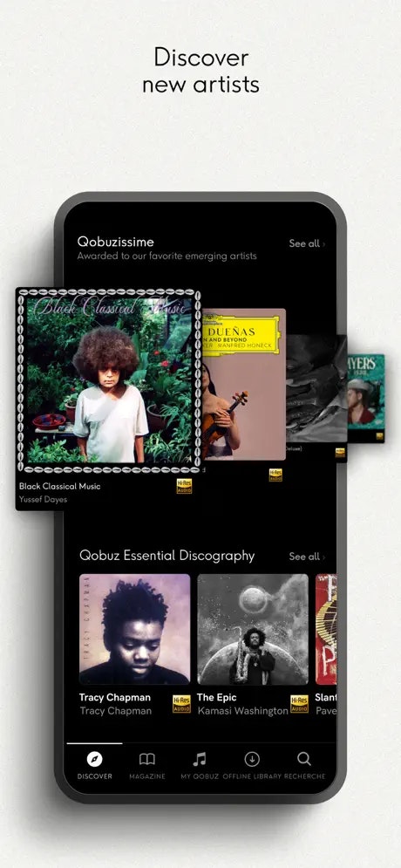401x868 pixels.
Task: Open the Offline Library download icon
Action: [252, 759]
